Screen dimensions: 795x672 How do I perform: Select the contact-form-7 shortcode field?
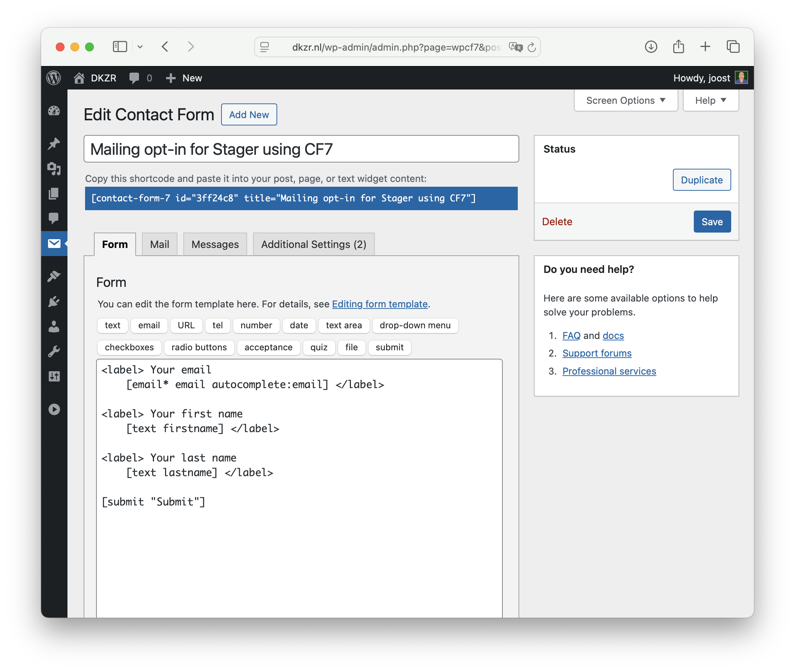[x=301, y=198]
